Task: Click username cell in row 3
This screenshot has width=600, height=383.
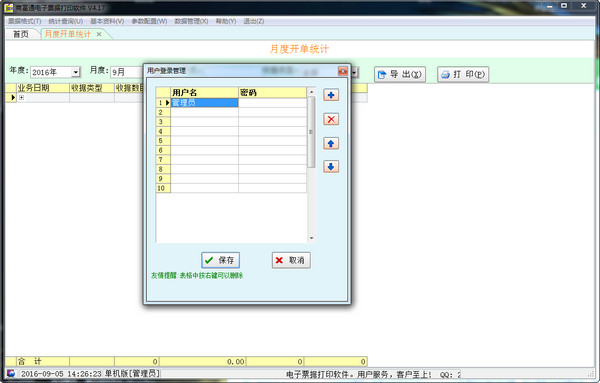Action: (204, 122)
